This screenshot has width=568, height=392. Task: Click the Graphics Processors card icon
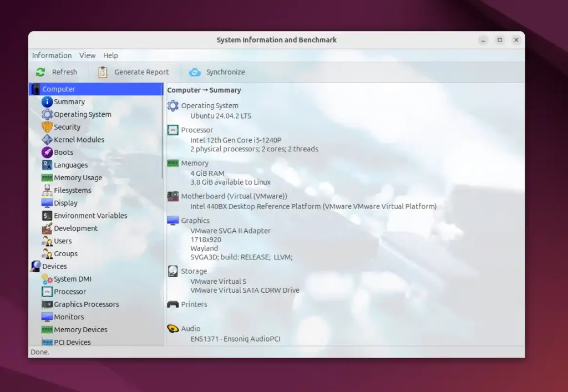click(47, 304)
